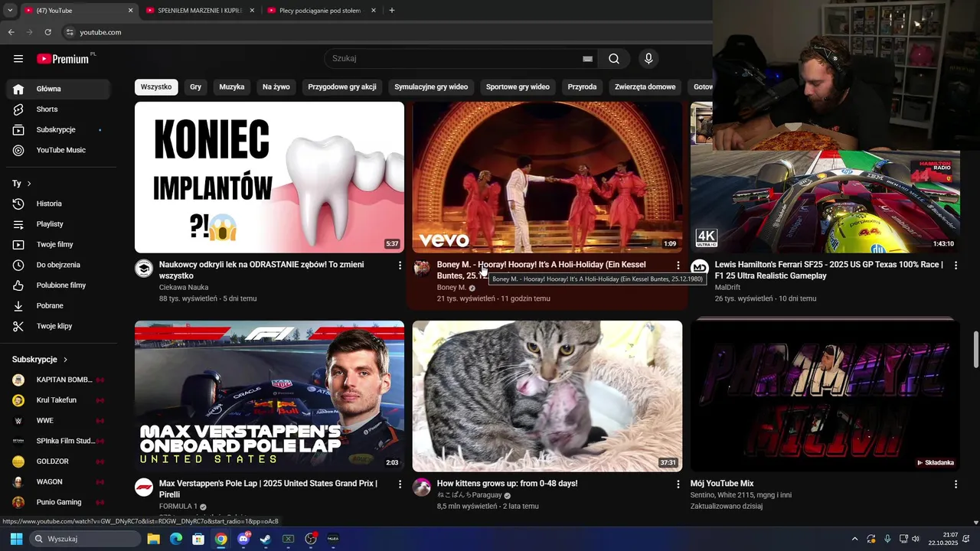Open Twoje filmy in the sidebar

pyautogui.click(x=58, y=245)
